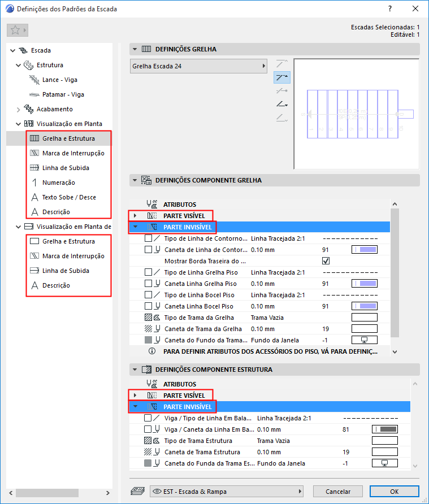Click monitor swatch for Caneta do Fundo da Trama
This screenshot has height=504, width=429.
365,340
